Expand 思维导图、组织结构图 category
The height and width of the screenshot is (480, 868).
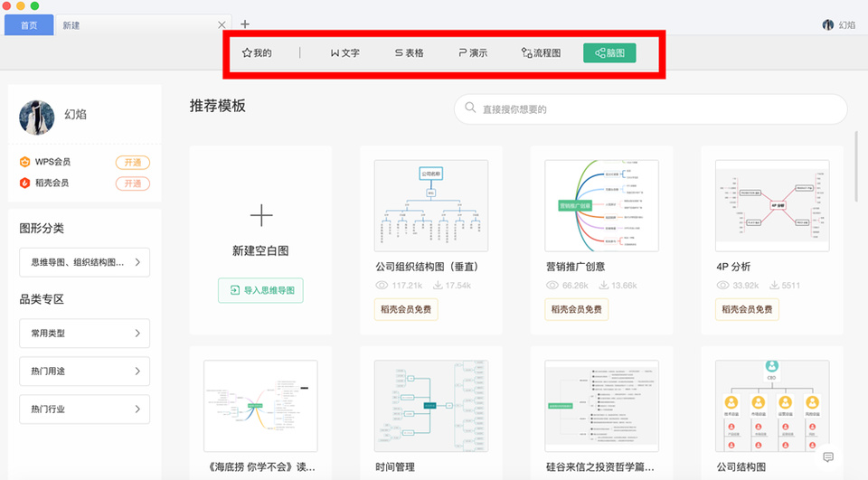[x=84, y=262]
